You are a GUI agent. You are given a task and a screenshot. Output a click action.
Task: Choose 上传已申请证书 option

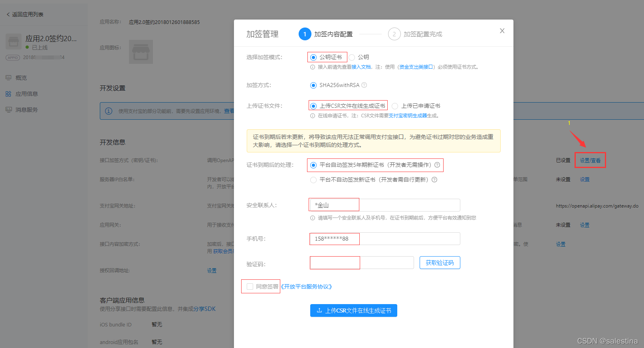[395, 106]
